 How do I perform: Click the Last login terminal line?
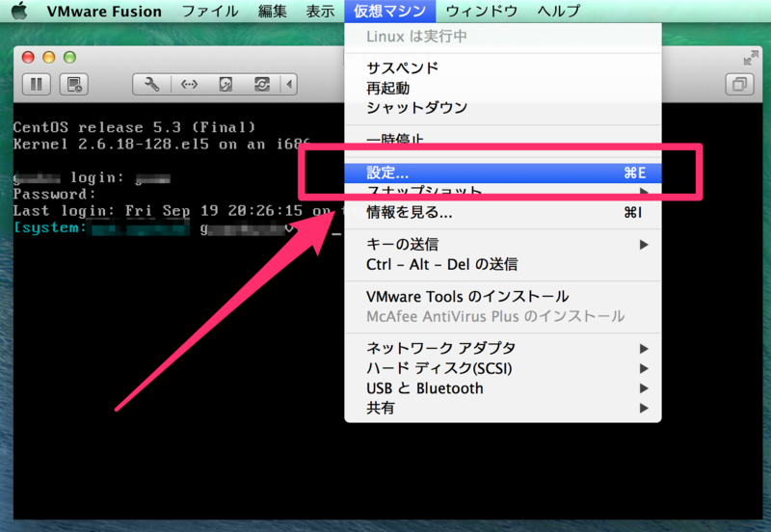tap(173, 211)
